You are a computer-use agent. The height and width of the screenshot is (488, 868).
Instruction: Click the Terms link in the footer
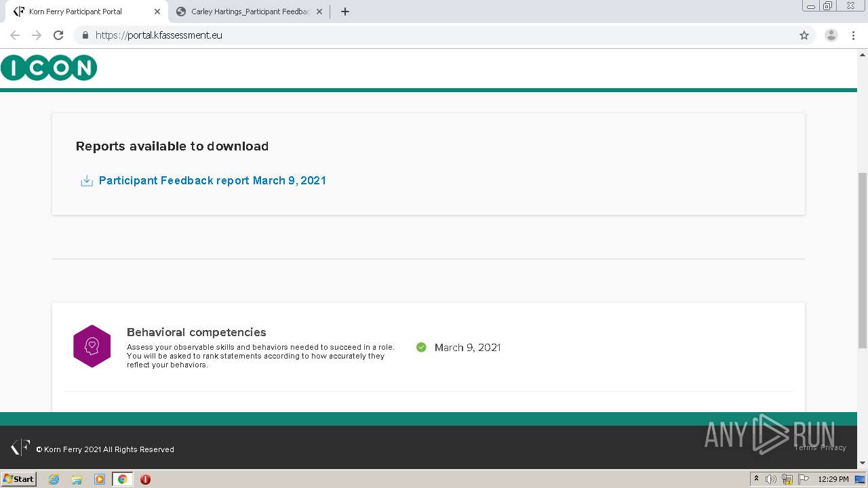pyautogui.click(x=806, y=447)
